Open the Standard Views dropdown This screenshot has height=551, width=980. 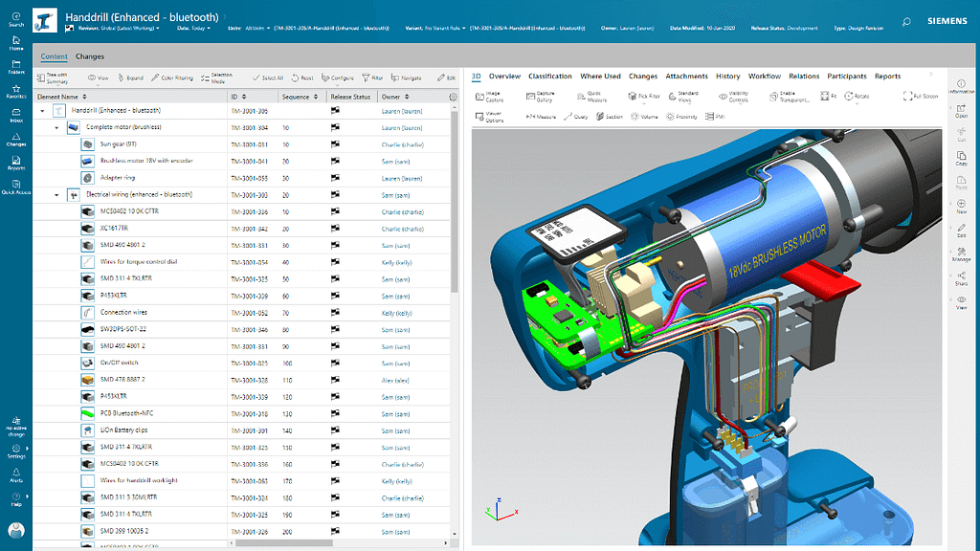click(683, 97)
